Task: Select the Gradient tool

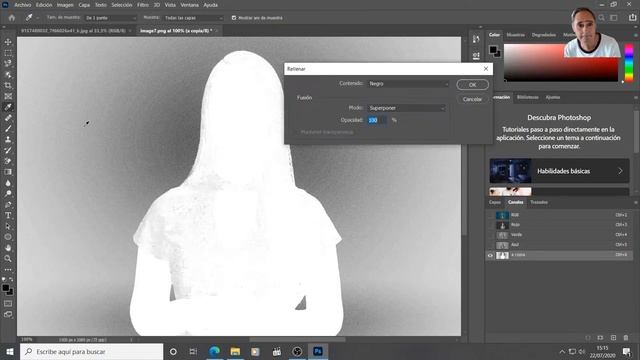Action: tap(8, 172)
